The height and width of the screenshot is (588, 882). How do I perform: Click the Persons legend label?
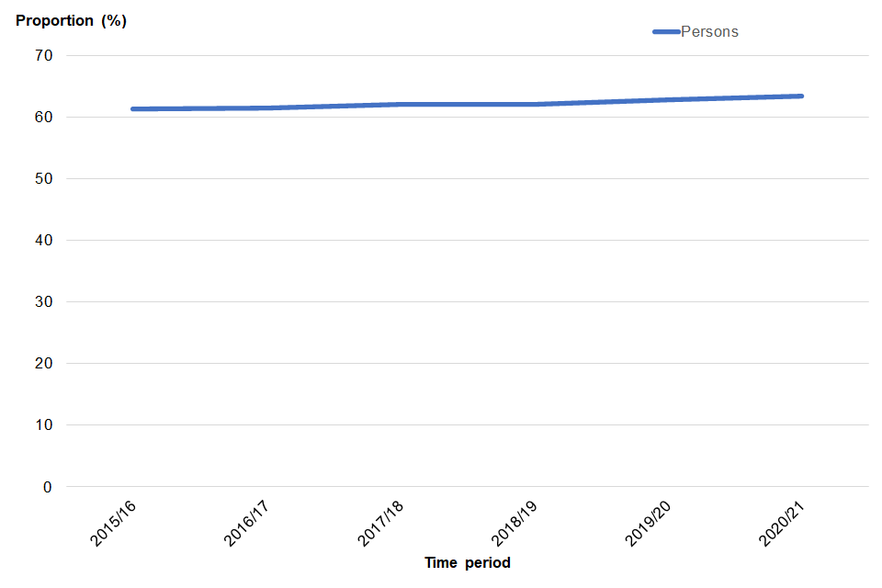(709, 32)
